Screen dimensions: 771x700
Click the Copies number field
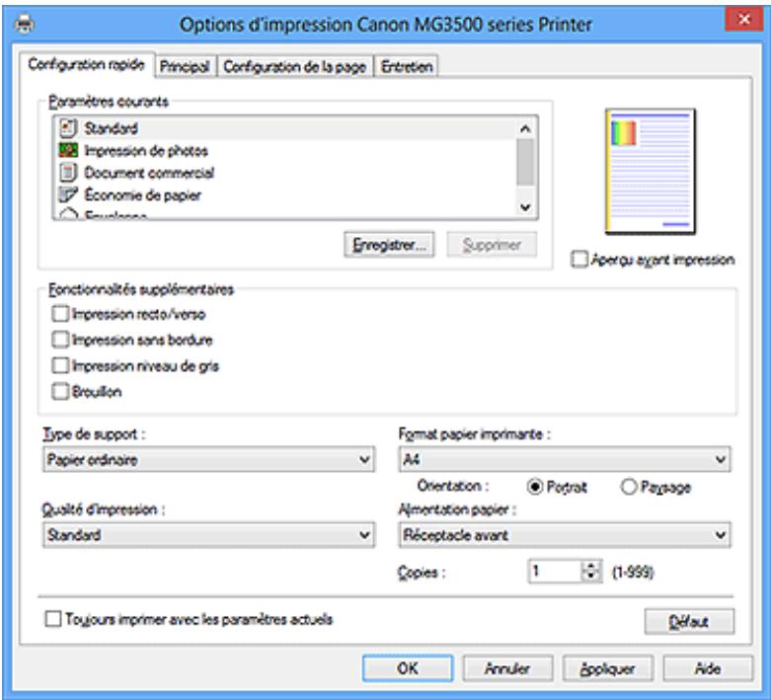[556, 571]
